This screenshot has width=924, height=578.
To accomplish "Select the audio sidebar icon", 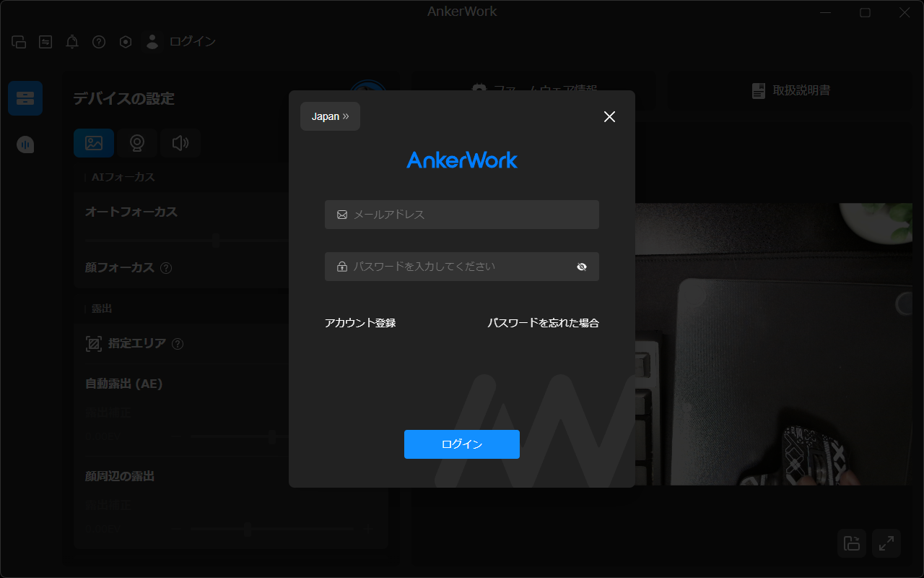I will [x=25, y=144].
